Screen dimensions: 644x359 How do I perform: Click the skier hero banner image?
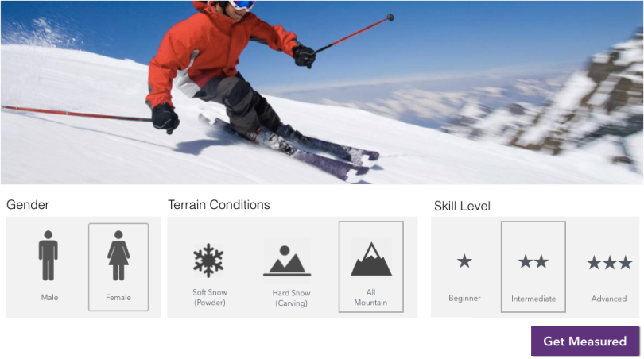tap(322, 92)
